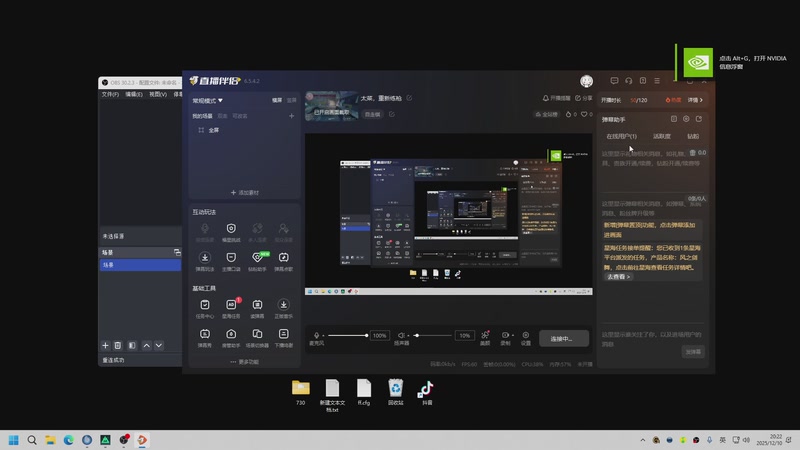The width and height of the screenshot is (800, 450).
Task: Open the user avatar in title bar
Action: coord(587,81)
